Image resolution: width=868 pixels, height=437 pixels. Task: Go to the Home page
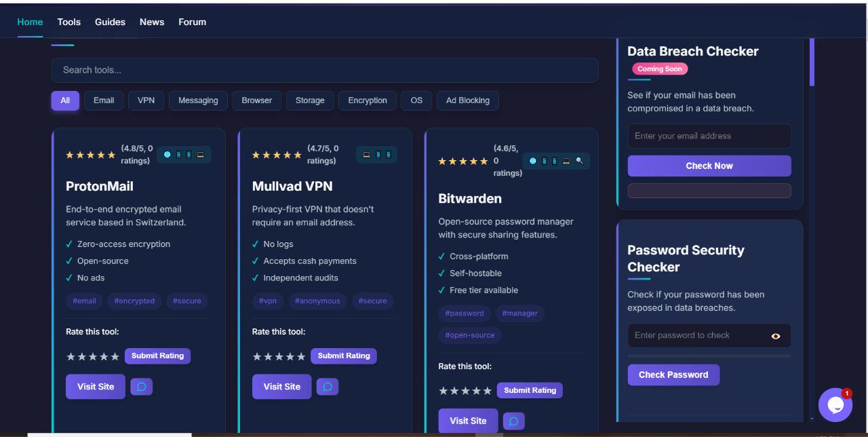[30, 22]
